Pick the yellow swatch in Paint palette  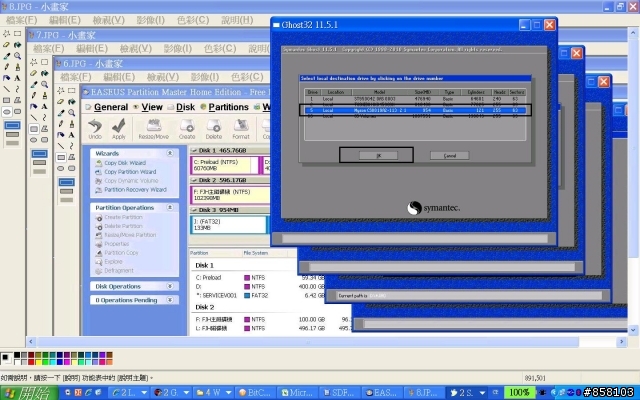38,362
